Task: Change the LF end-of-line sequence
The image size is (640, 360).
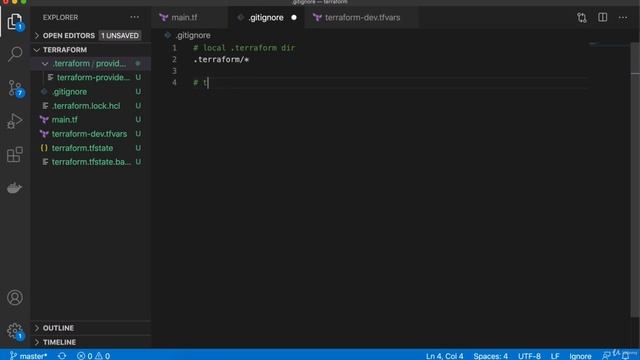Action: pos(555,356)
